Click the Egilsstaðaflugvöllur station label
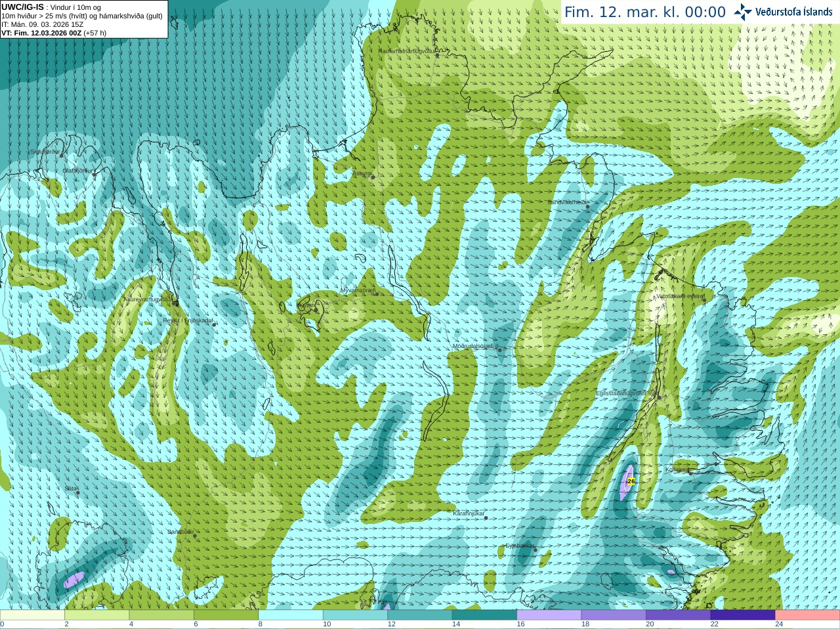Viewport: 840px width, 629px height. tap(626, 393)
